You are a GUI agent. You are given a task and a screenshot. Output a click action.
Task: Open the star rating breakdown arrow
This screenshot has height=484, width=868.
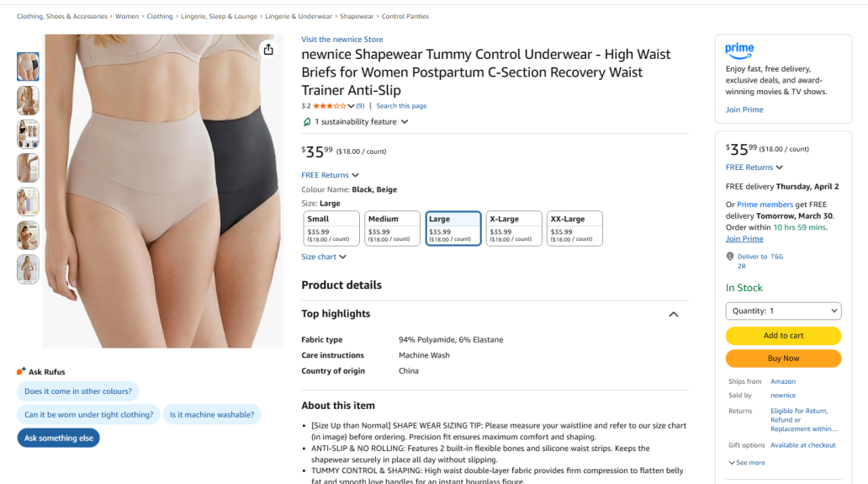(351, 106)
